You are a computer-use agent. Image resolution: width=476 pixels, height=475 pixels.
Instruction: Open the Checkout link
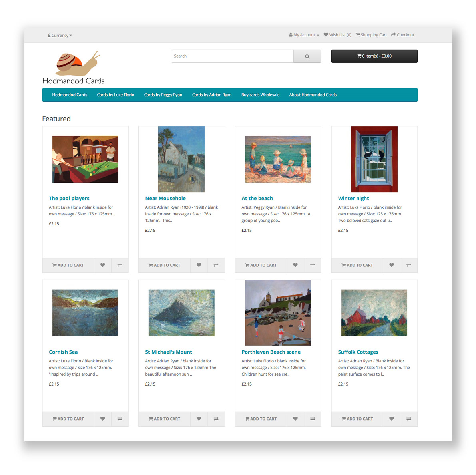tap(403, 35)
